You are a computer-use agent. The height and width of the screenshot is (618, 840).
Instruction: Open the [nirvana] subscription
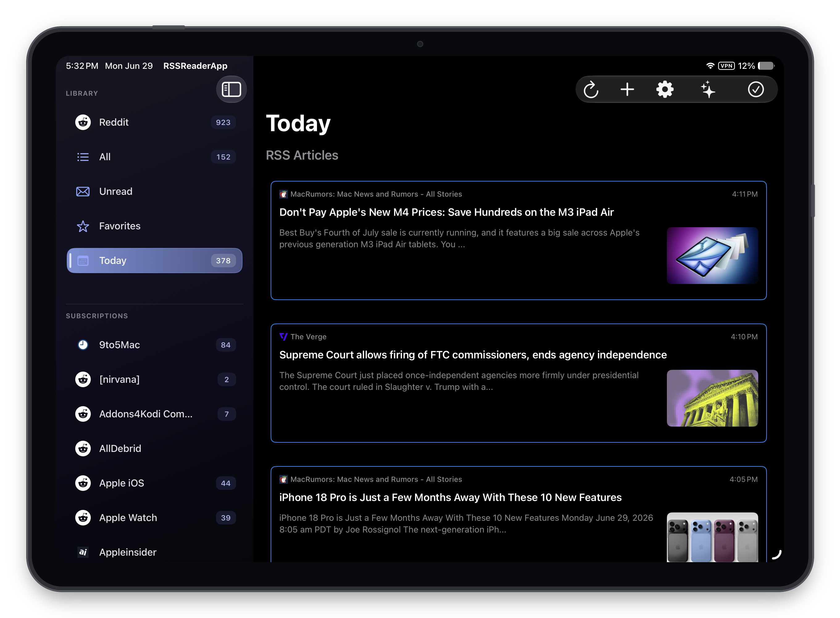[155, 379]
